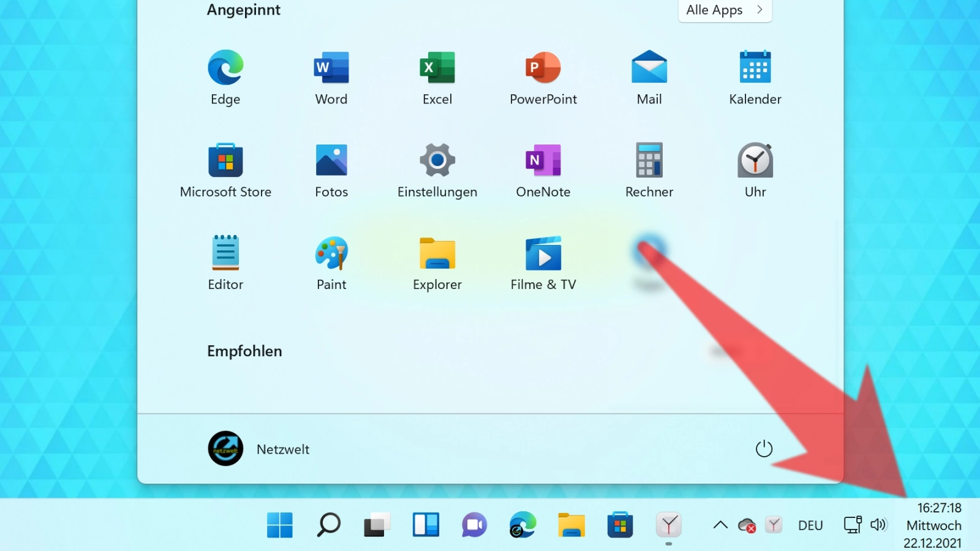
Task: Launch OneNote from pinned apps
Action: pos(543,171)
